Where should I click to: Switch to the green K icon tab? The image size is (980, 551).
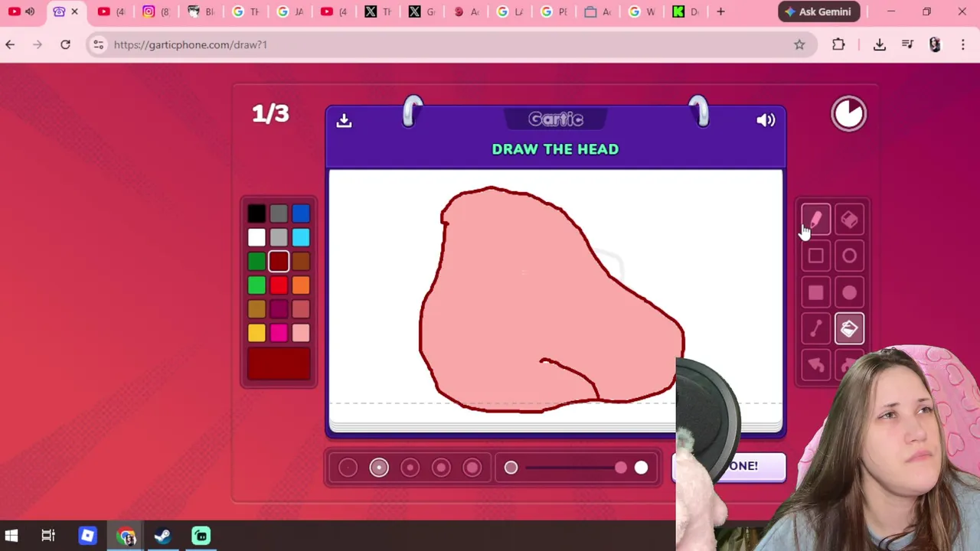[x=687, y=11]
